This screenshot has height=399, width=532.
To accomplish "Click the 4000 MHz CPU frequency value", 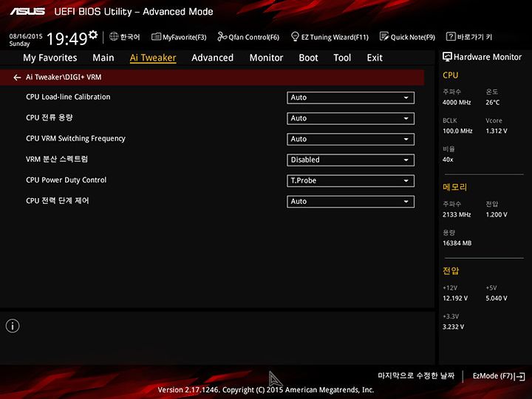I will point(457,103).
